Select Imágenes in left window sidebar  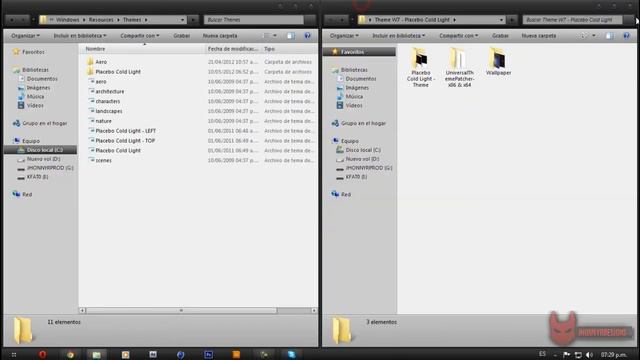(x=38, y=88)
